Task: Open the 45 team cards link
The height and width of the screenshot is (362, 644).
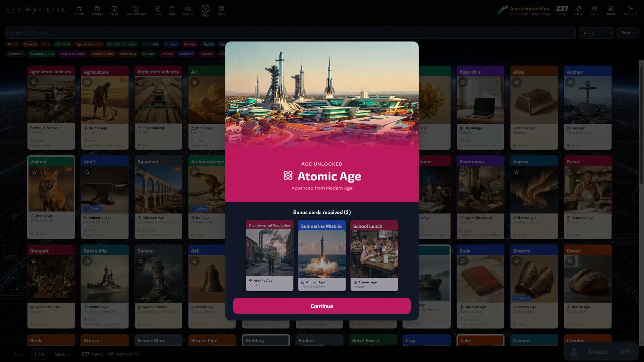Action: pos(123,354)
